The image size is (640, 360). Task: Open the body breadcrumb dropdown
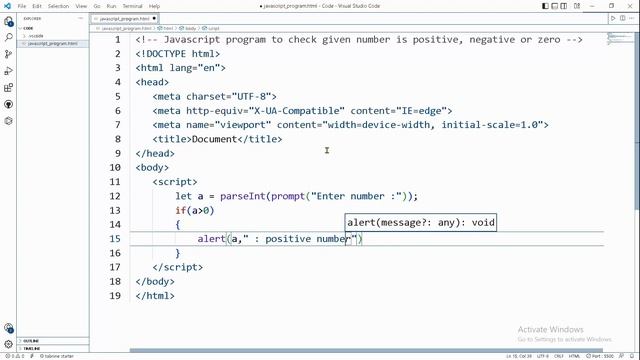pyautogui.click(x=188, y=29)
